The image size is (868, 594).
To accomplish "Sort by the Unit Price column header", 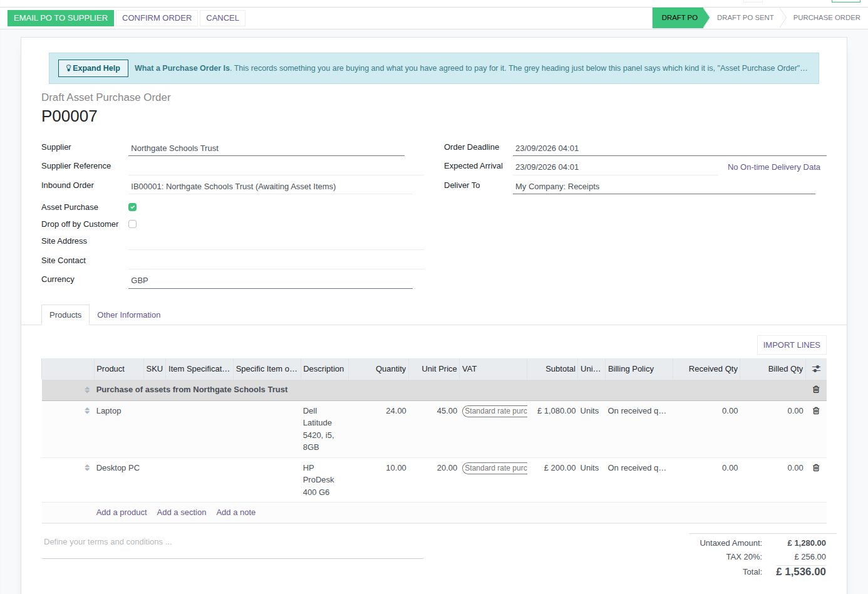I will pos(434,369).
